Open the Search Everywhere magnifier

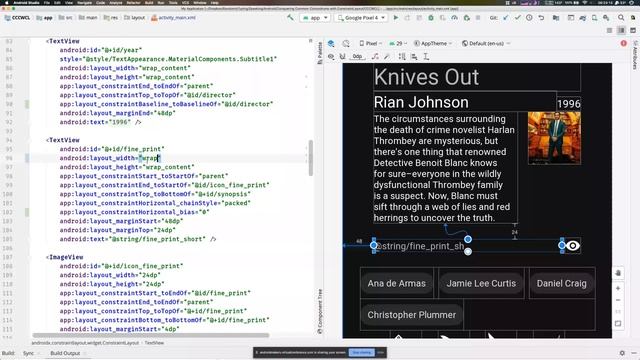tap(621, 18)
